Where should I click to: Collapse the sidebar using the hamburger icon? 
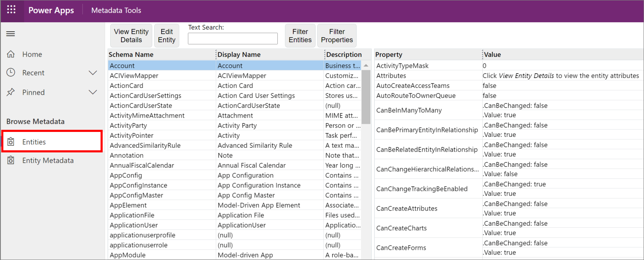click(10, 34)
